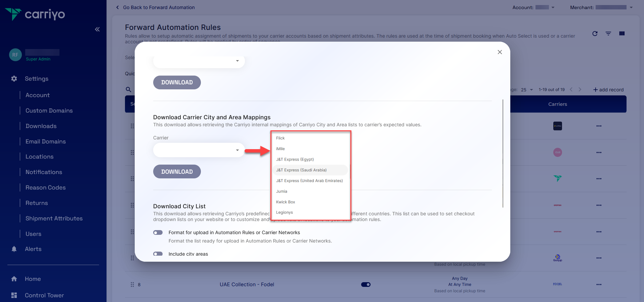Open Account settings in sidebar
644x302 pixels.
38,95
